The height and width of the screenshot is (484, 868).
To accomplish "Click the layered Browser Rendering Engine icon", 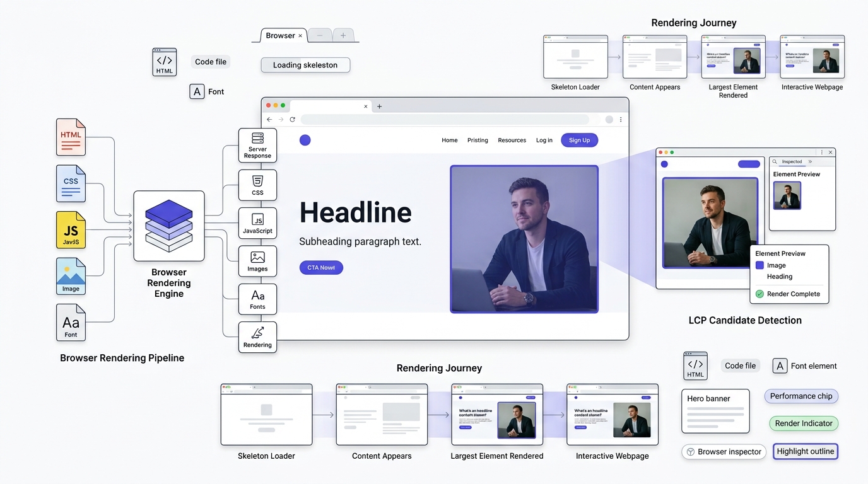I will (169, 226).
